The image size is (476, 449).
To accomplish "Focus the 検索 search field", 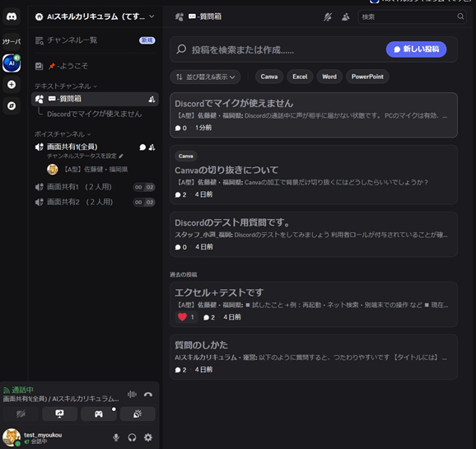I will pyautogui.click(x=413, y=16).
